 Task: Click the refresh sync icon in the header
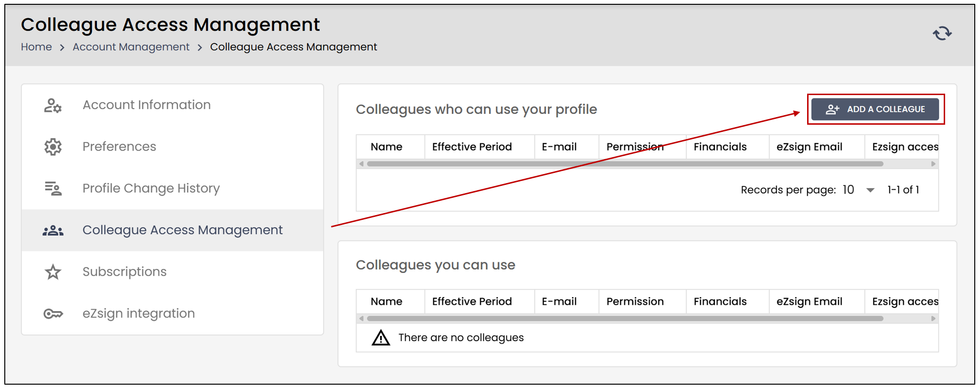tap(942, 33)
